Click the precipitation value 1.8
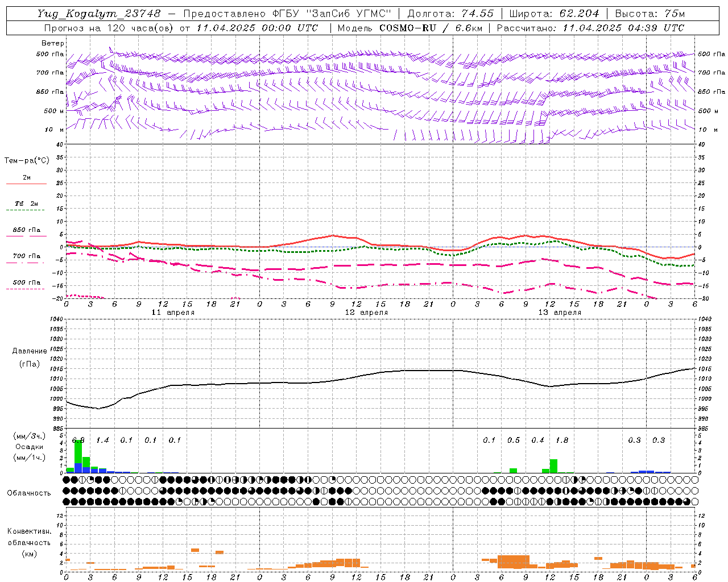Image resolution: width=728 pixels, height=582 pixels. pyautogui.click(x=561, y=440)
